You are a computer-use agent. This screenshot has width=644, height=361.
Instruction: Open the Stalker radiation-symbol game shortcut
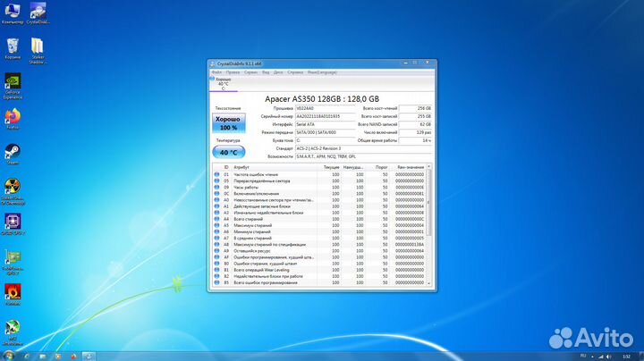(x=13, y=191)
